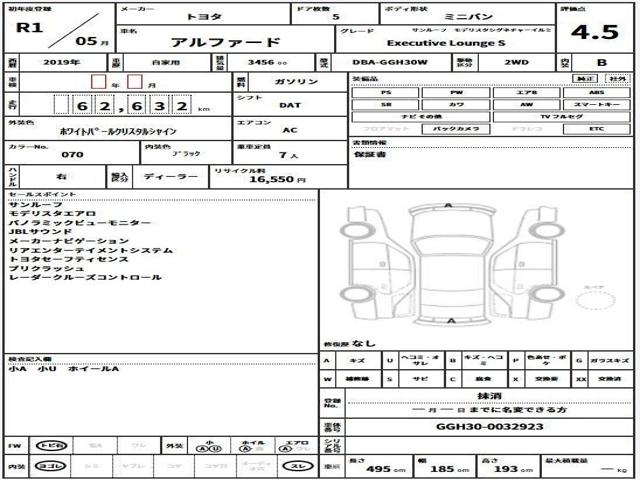Screen dimensions: 640x480
Task: Select the カワ equipment box
Action: pos(456,105)
